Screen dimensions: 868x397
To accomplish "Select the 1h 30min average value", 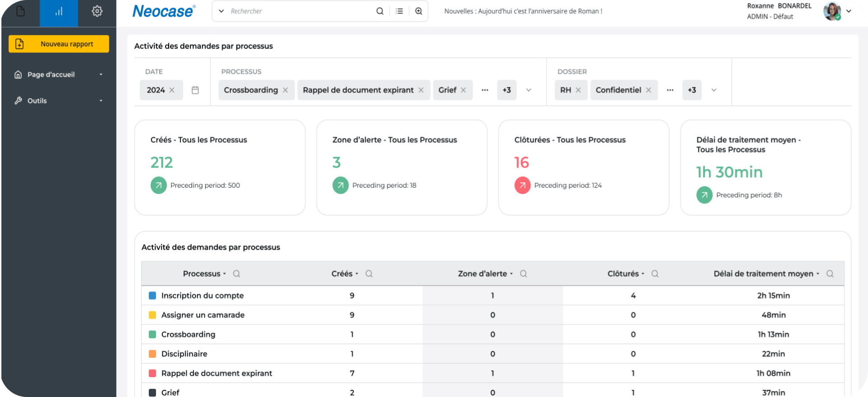I will point(729,172).
